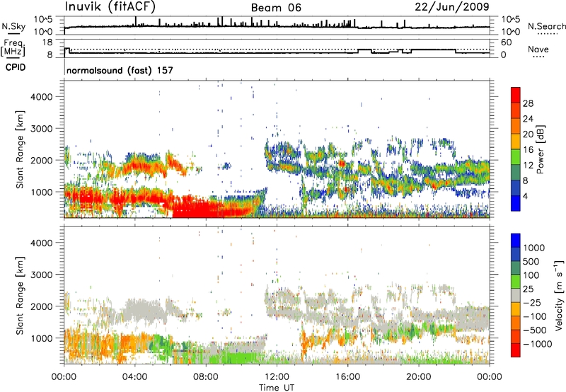Click the Nave axis '60' tick label
The width and height of the screenshot is (566, 392).
click(506, 42)
